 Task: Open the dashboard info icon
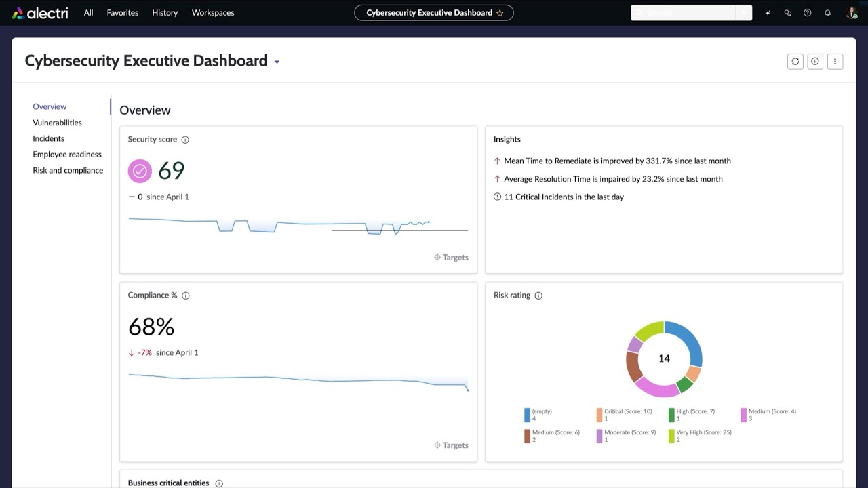pos(815,61)
